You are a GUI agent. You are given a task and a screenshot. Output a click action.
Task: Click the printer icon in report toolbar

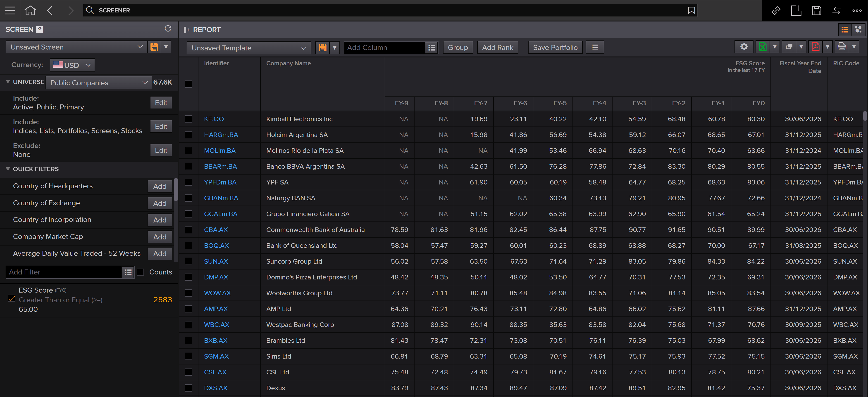842,47
